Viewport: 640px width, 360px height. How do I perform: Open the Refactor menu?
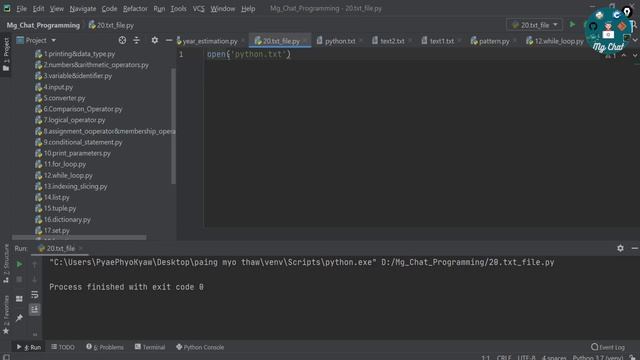(x=135, y=9)
